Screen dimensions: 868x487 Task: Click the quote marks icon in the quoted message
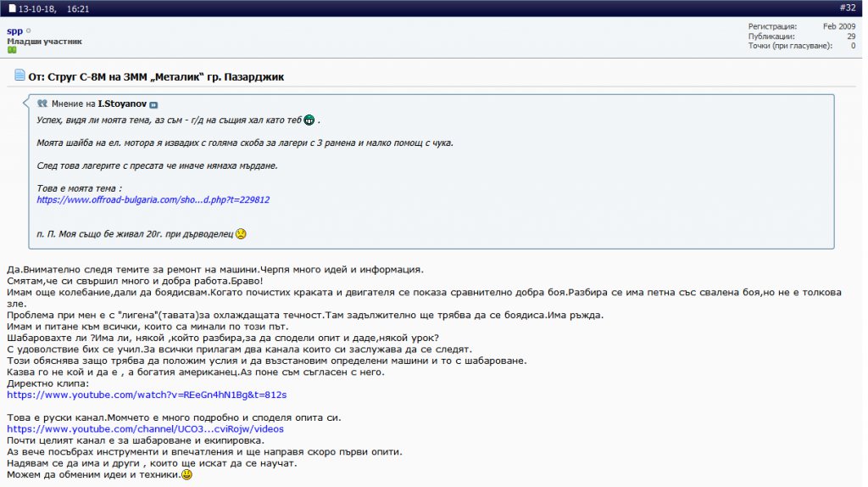42,103
